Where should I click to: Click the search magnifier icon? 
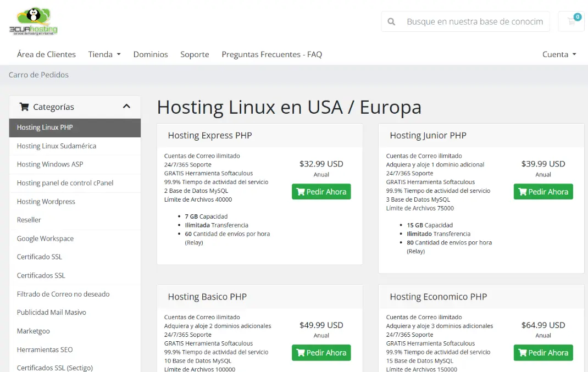[391, 22]
